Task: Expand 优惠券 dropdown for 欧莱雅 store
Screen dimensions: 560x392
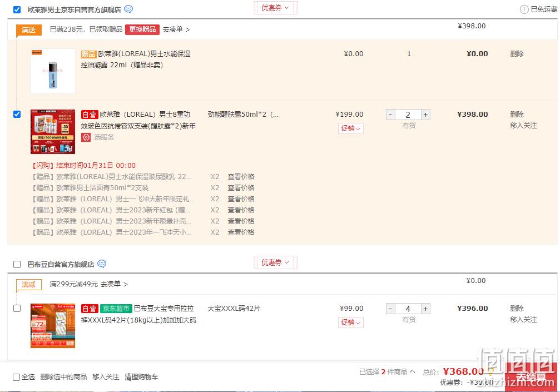Action: pos(275,8)
